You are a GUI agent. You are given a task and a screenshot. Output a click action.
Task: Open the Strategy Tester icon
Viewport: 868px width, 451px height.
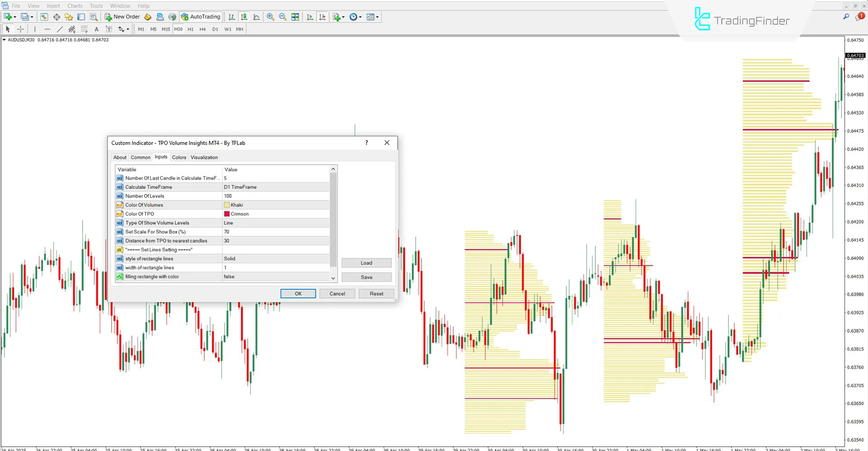coord(94,17)
